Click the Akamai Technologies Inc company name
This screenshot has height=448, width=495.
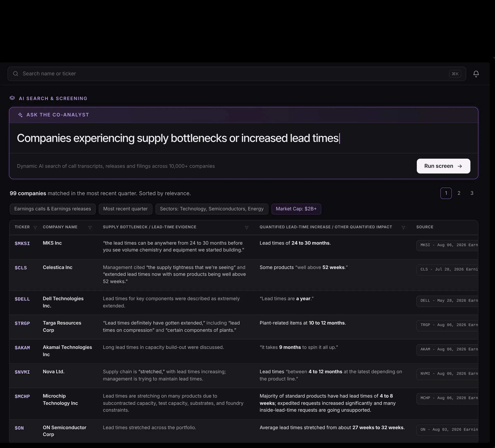point(67,351)
